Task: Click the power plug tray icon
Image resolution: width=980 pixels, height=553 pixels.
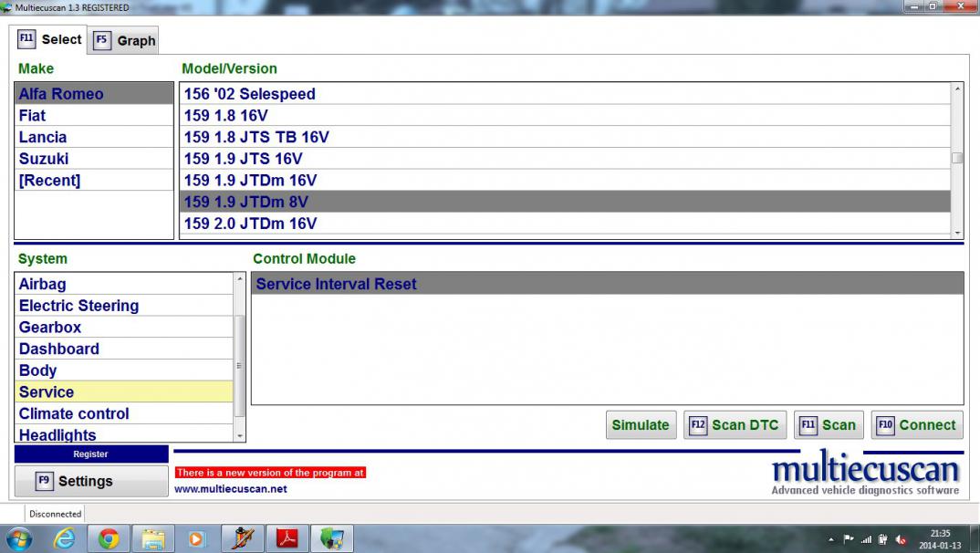Action: coord(883,538)
